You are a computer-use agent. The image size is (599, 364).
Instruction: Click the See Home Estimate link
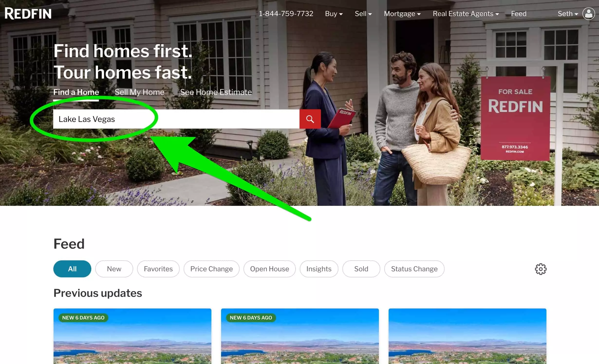(x=216, y=92)
